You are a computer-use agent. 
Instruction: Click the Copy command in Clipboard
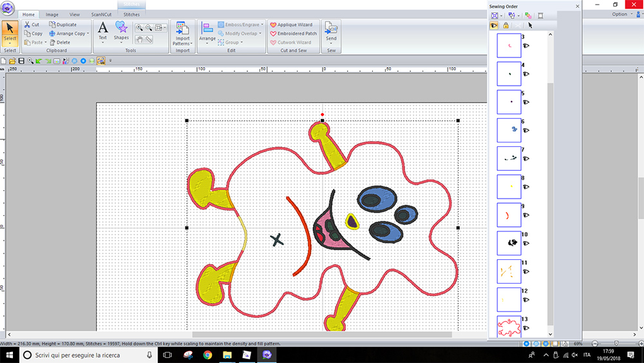(x=33, y=34)
